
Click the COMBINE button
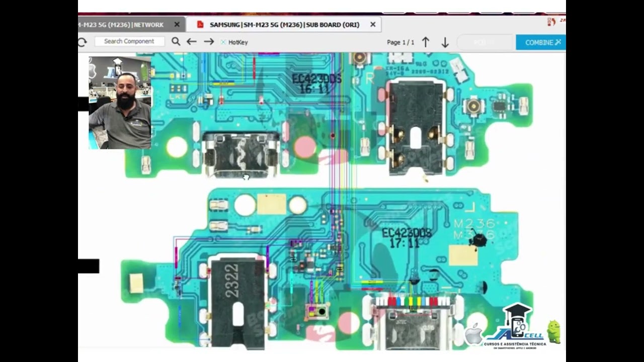(541, 42)
